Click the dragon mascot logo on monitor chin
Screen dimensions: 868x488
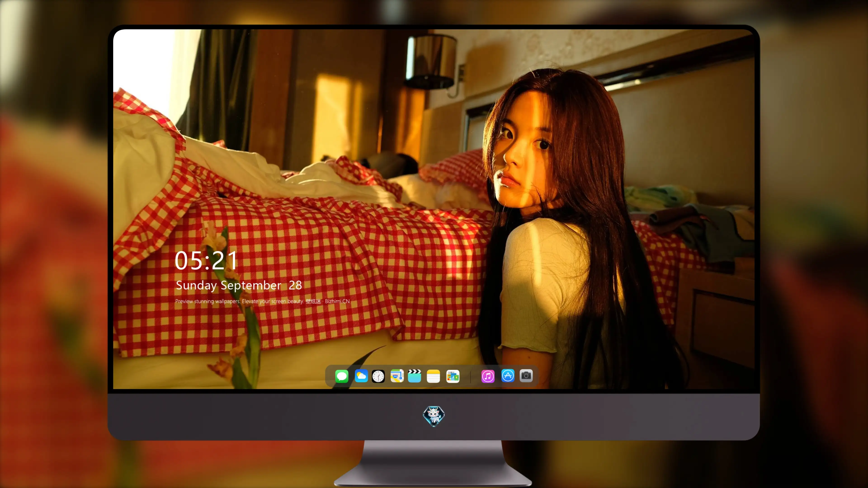(x=434, y=416)
